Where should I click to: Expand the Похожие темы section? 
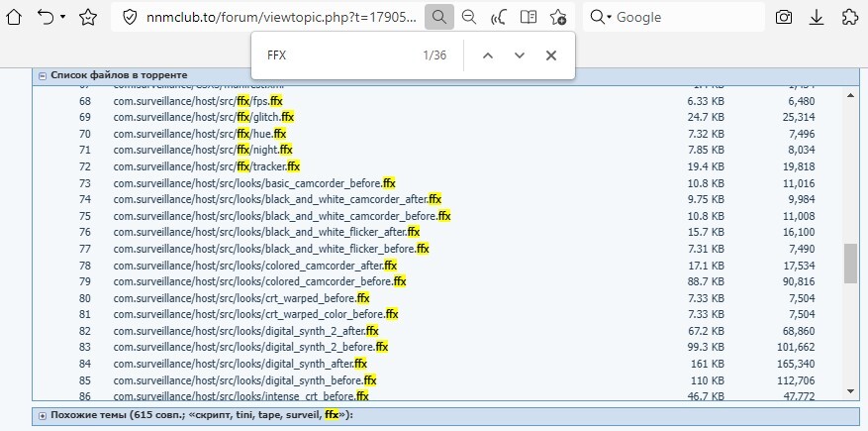click(x=43, y=415)
